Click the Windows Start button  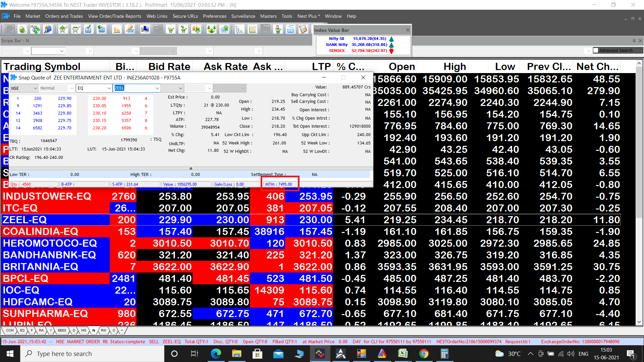(x=10, y=354)
